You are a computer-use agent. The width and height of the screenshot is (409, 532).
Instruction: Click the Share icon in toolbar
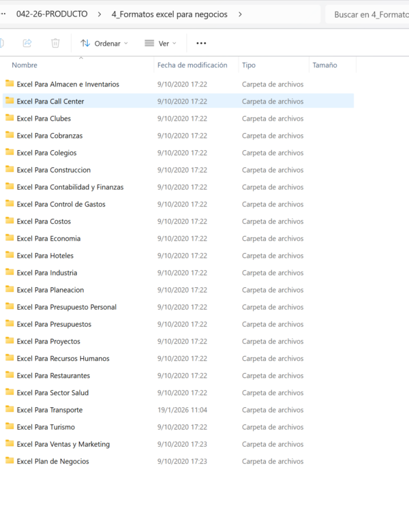click(27, 43)
